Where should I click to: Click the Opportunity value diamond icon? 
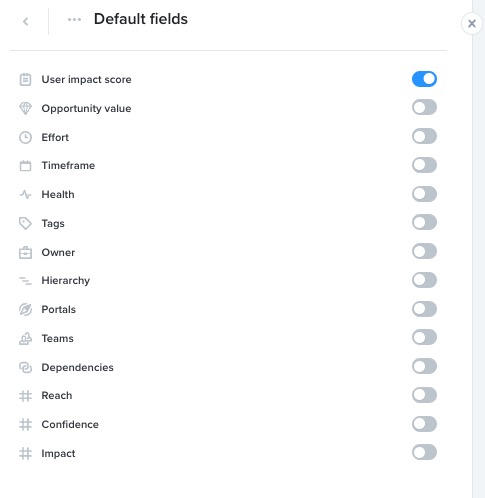pyautogui.click(x=25, y=108)
